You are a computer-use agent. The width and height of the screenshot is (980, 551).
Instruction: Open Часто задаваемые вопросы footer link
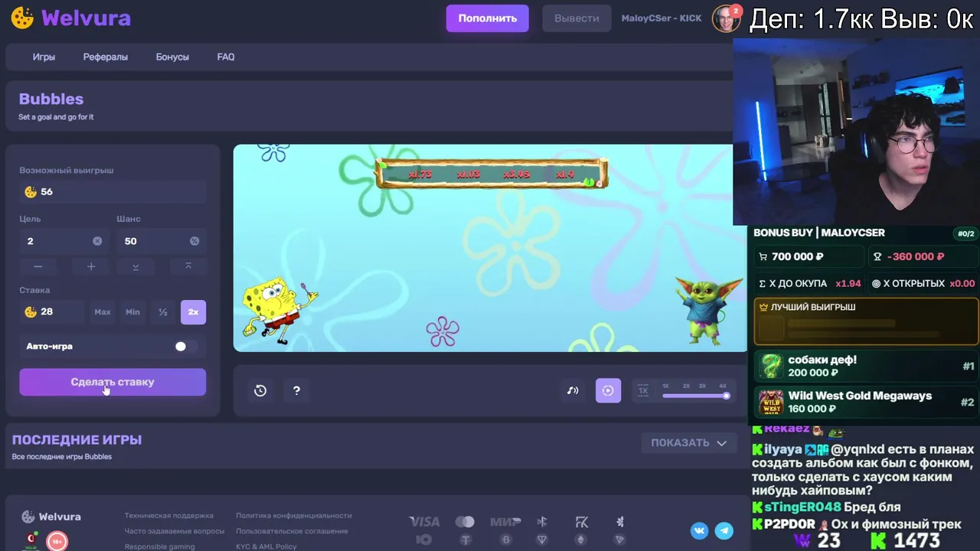[175, 531]
